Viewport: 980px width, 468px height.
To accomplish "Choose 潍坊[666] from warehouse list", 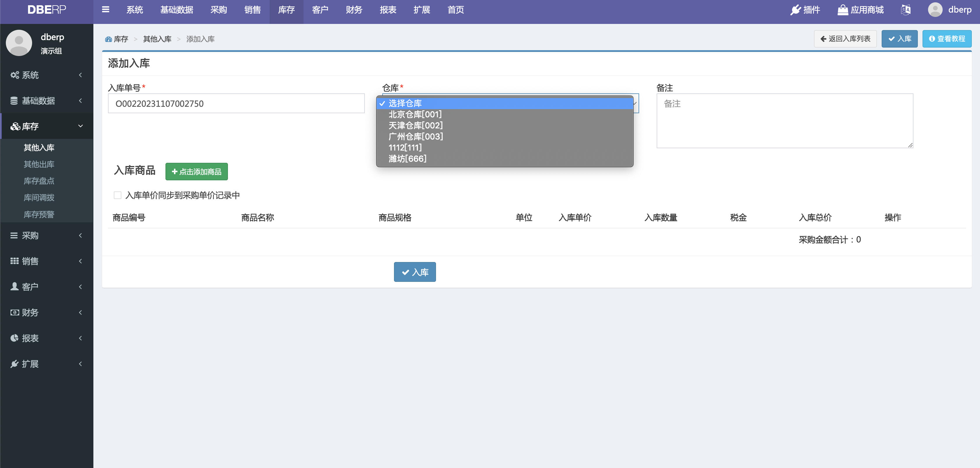I will (x=505, y=158).
